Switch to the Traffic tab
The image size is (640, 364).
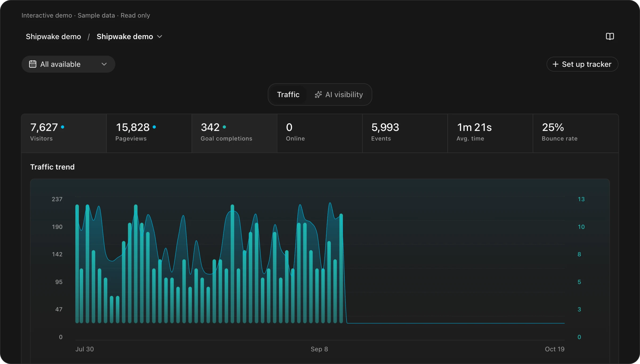point(288,94)
